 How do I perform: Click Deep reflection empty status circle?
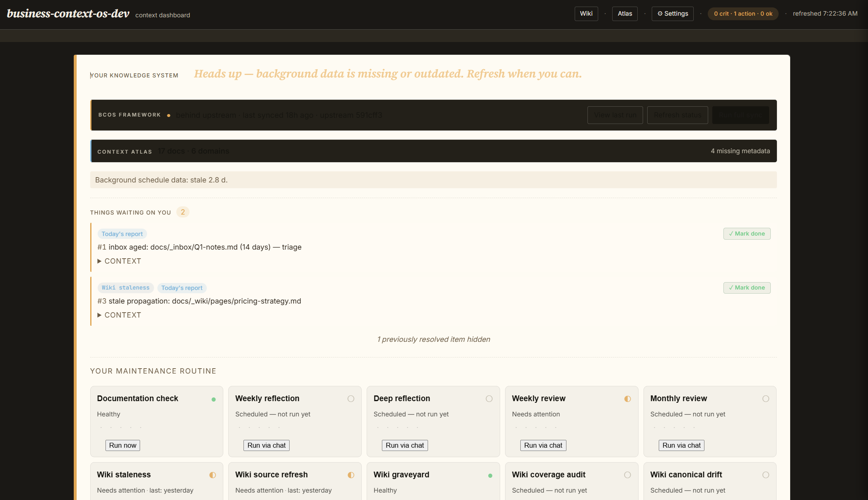pos(489,399)
